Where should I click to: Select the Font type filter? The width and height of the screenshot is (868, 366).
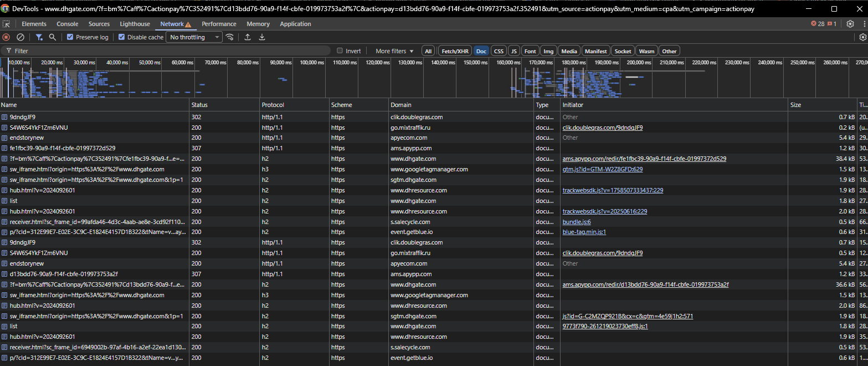pyautogui.click(x=530, y=51)
